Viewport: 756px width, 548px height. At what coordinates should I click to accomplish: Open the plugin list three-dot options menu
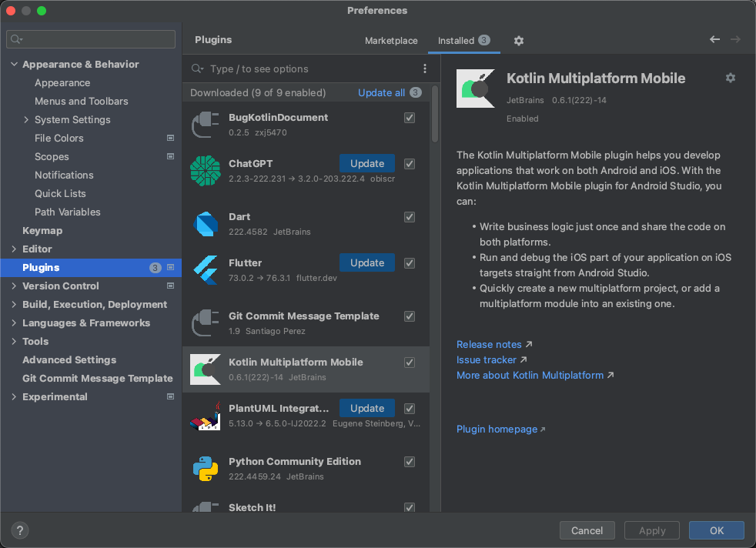(x=425, y=68)
